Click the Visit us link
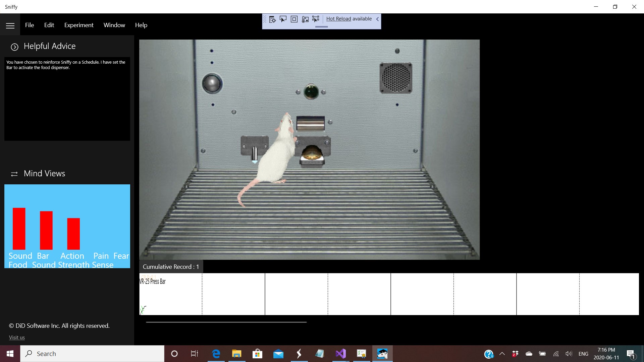Image resolution: width=644 pixels, height=362 pixels. 17,338
